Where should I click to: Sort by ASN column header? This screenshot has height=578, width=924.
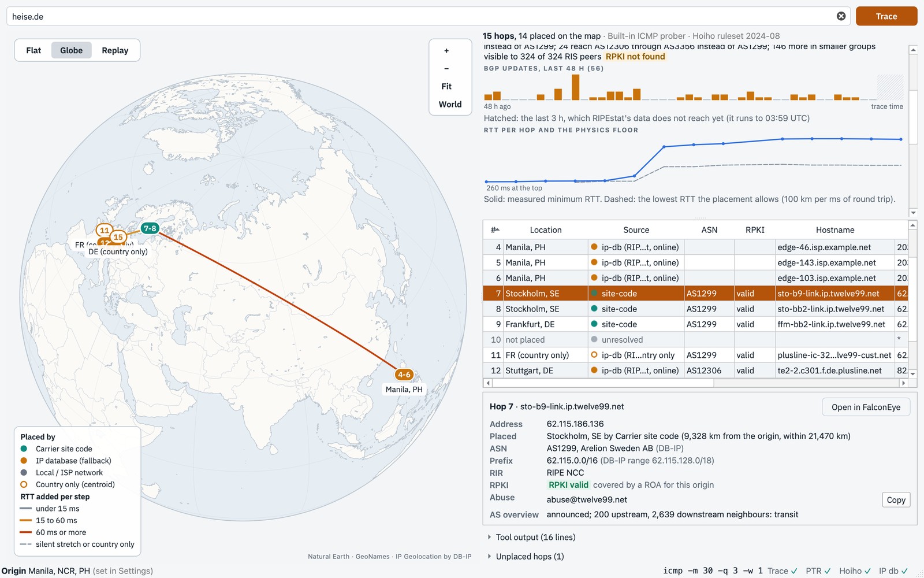[709, 229]
